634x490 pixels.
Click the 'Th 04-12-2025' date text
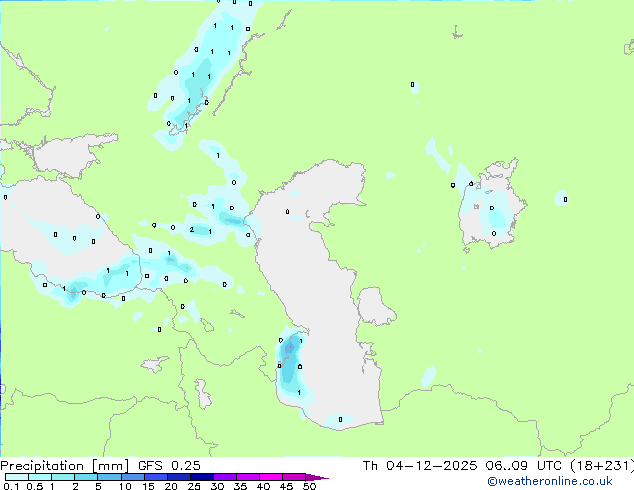(x=420, y=466)
